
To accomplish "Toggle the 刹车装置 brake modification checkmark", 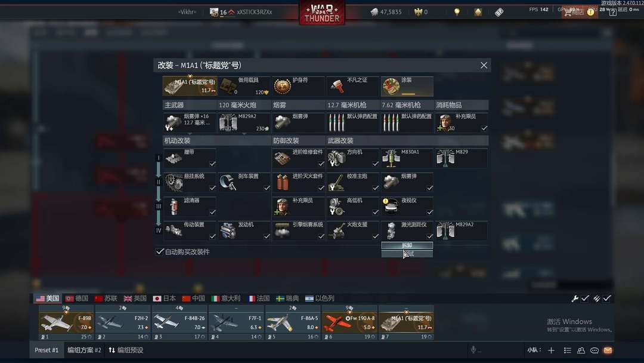I will coord(267,188).
